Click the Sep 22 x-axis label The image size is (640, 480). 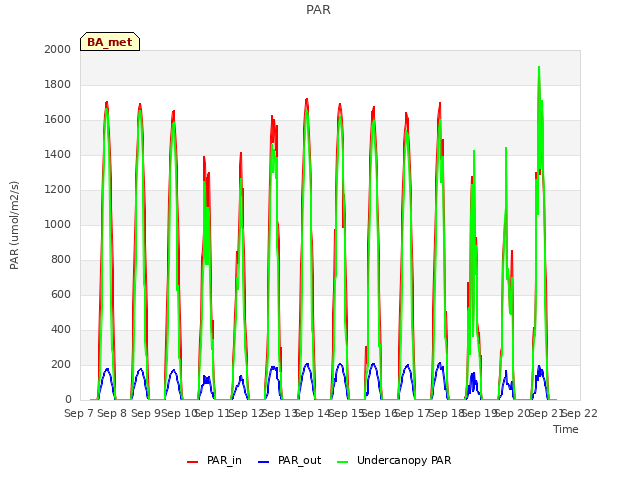(x=580, y=413)
